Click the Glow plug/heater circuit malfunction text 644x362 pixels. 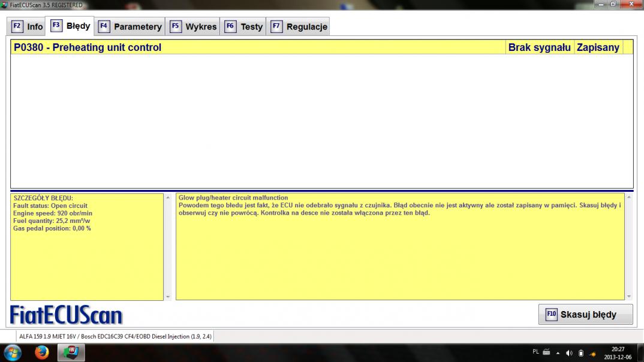pos(233,198)
